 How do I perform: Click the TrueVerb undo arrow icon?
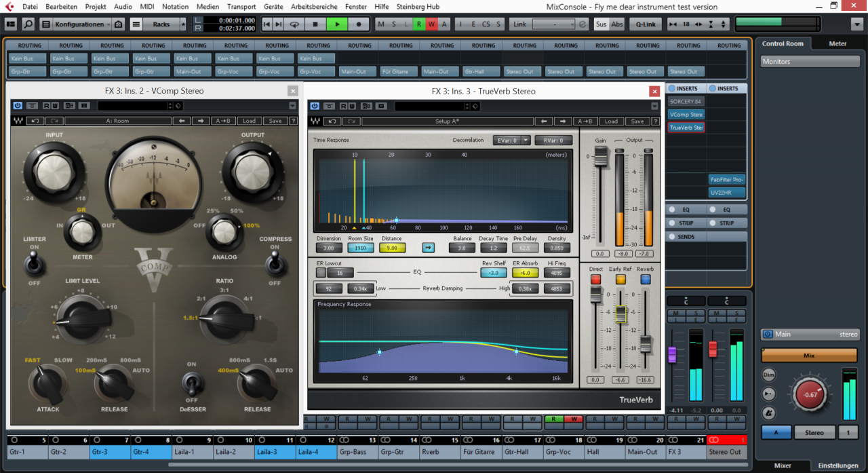pos(333,121)
